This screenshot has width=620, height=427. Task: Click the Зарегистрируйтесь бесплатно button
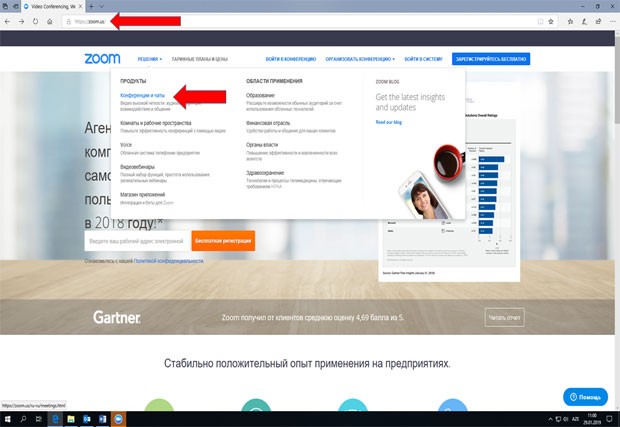pos(490,59)
